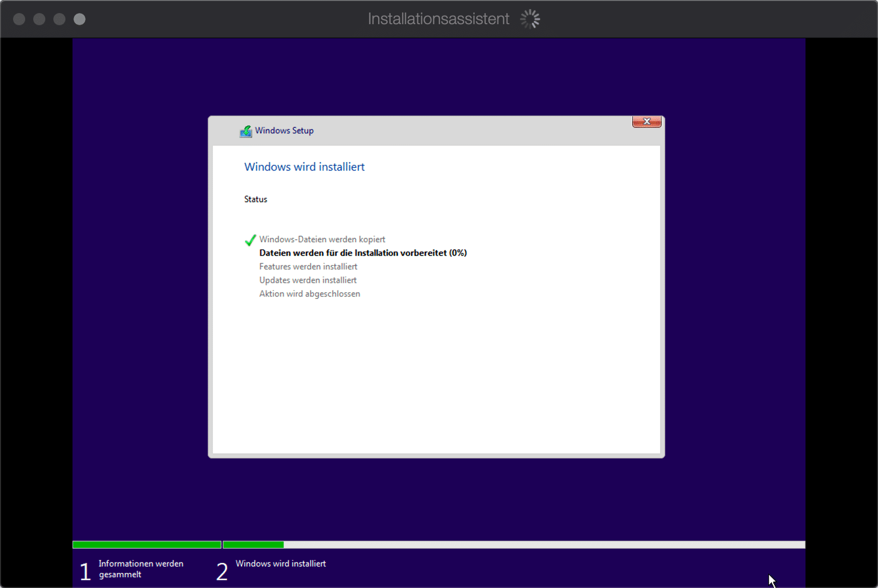Click the green checkmark beside Windows-Dateien werden kopiert

(x=250, y=240)
